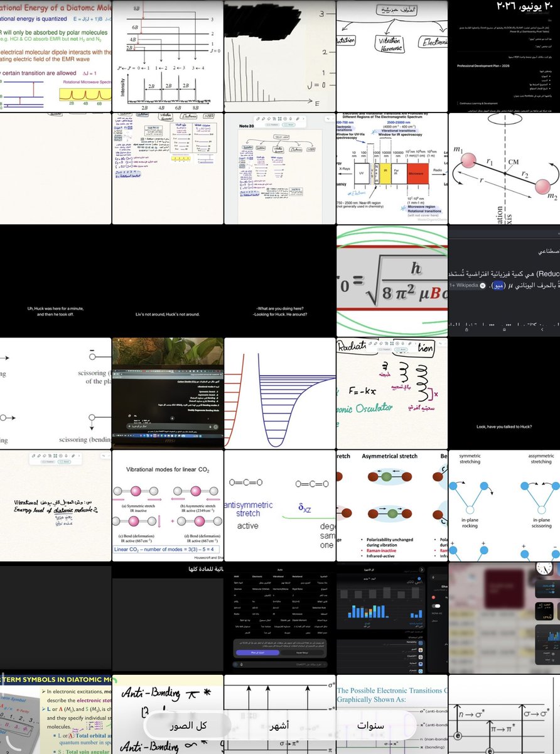
Task: Open Professional Development Plan 2026 screenshot
Action: click(504, 56)
